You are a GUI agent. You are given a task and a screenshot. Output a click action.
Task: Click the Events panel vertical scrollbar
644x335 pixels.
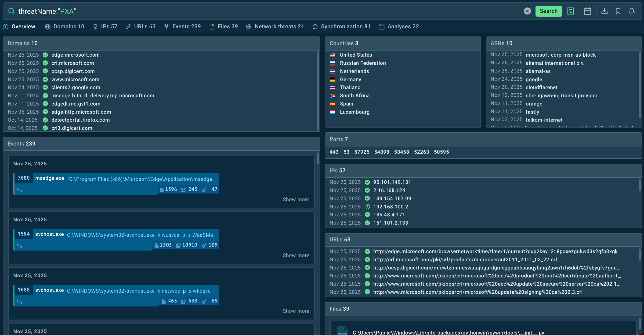click(x=318, y=158)
